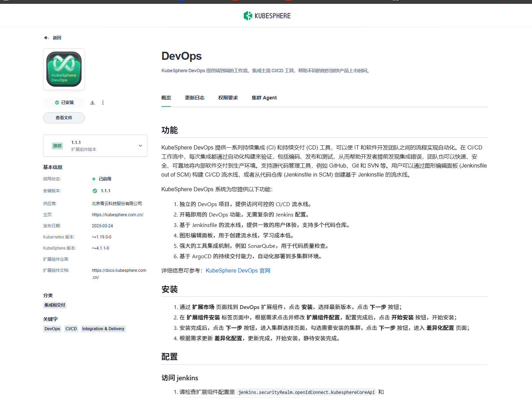Screen dimensions: 532x398
Task: Click the KubeSphere logo in the header
Action: pos(267,16)
